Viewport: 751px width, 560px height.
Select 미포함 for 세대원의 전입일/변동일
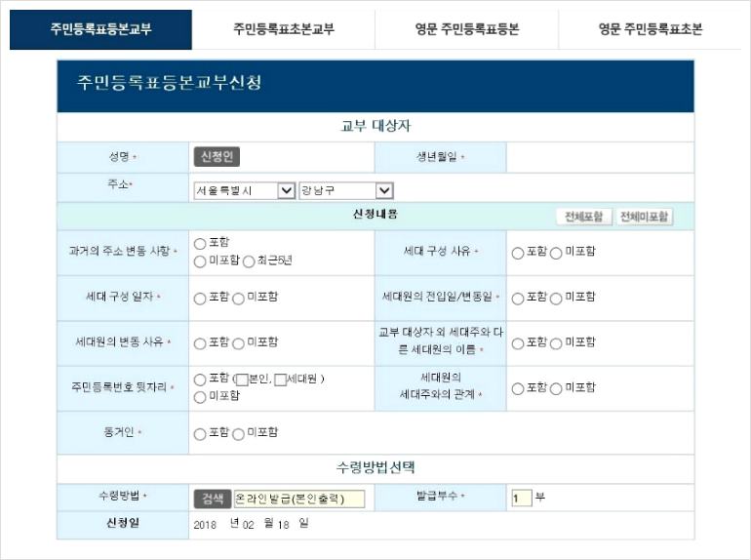pyautogui.click(x=556, y=299)
